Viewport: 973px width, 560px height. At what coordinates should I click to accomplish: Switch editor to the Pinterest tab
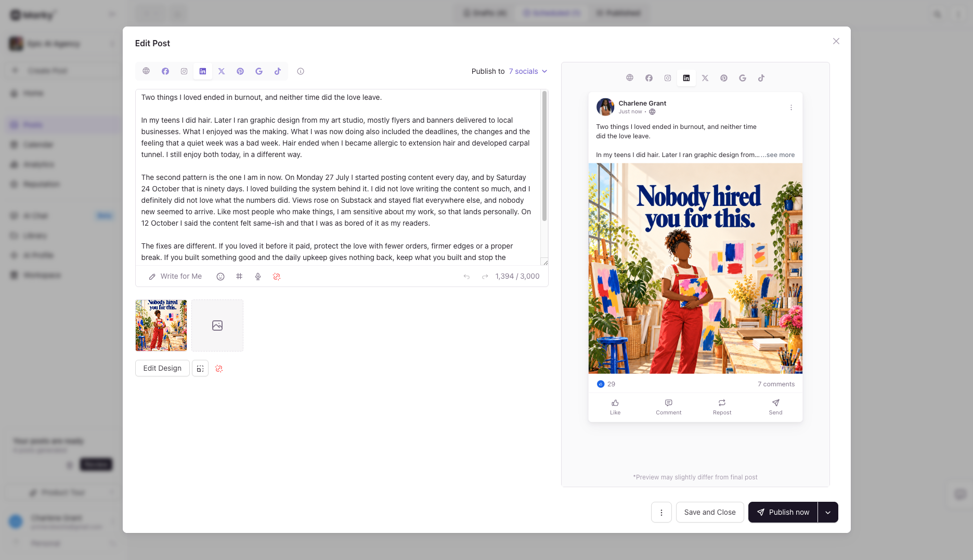(x=240, y=71)
